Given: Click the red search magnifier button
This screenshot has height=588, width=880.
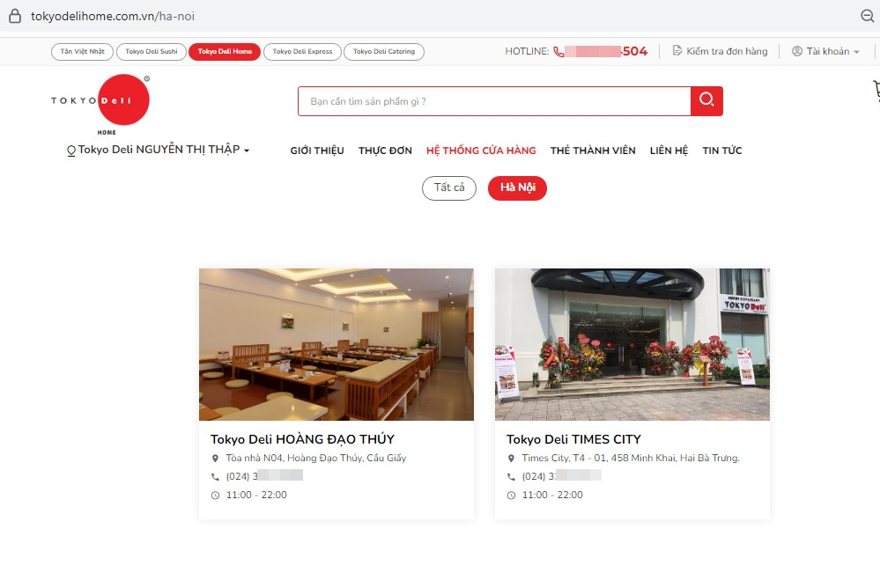Looking at the screenshot, I should tap(706, 101).
